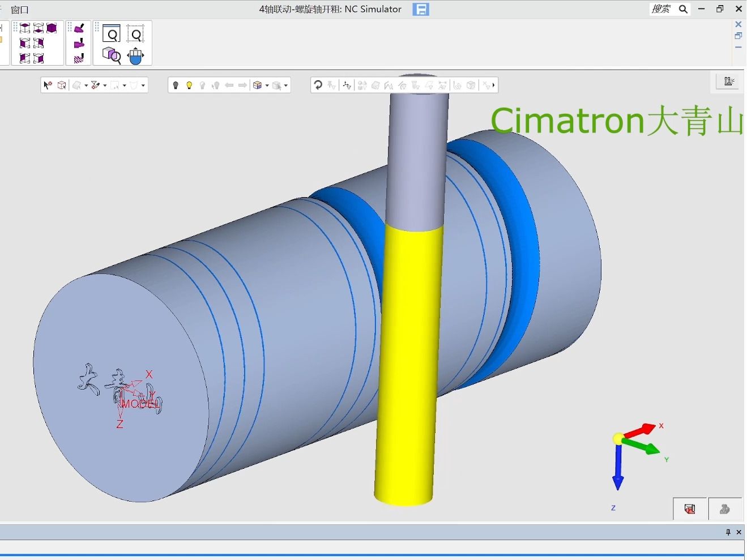Expand the colored cube render mode dropdown

[267, 86]
